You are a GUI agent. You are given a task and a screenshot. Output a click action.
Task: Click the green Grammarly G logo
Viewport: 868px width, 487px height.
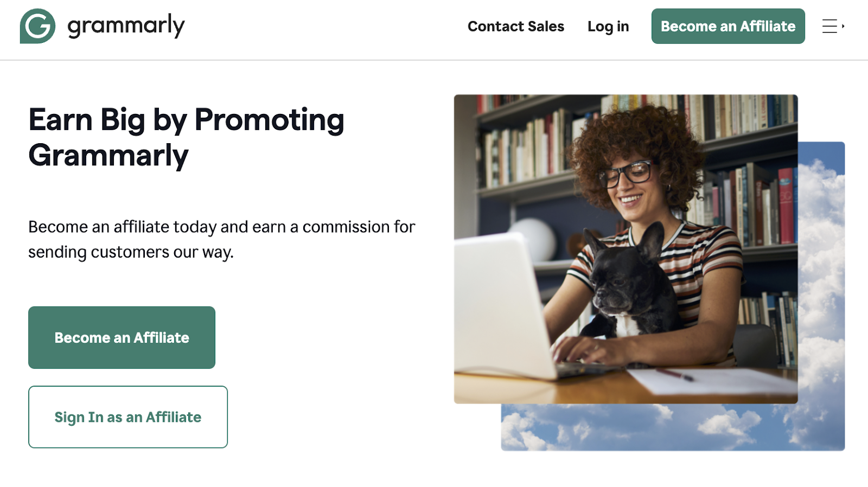pos(37,25)
